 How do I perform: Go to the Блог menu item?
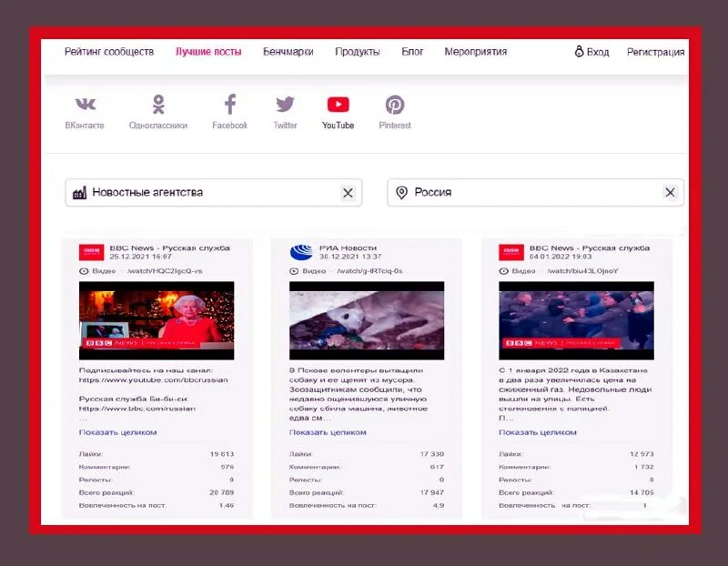(412, 52)
